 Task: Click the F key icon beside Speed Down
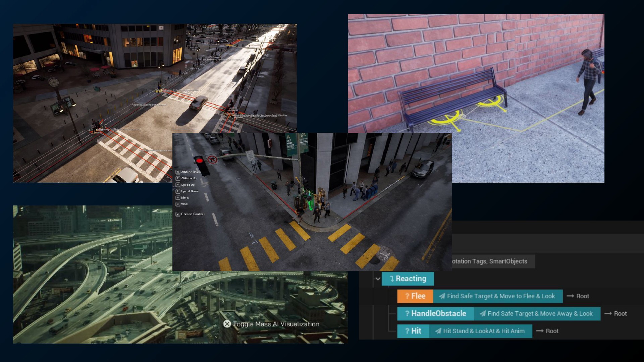pos(178,191)
